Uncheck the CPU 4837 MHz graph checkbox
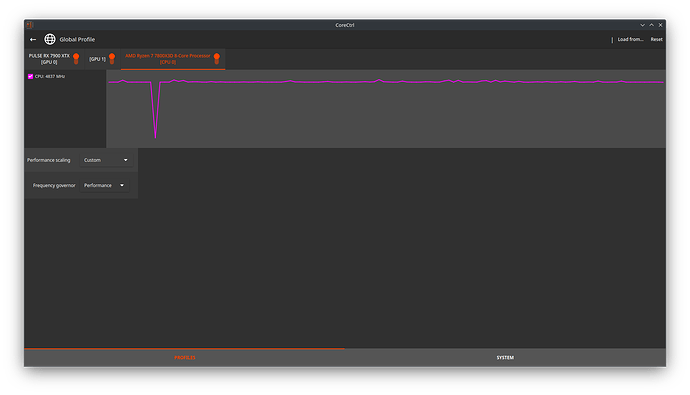This screenshot has height=395, width=690. 30,77
